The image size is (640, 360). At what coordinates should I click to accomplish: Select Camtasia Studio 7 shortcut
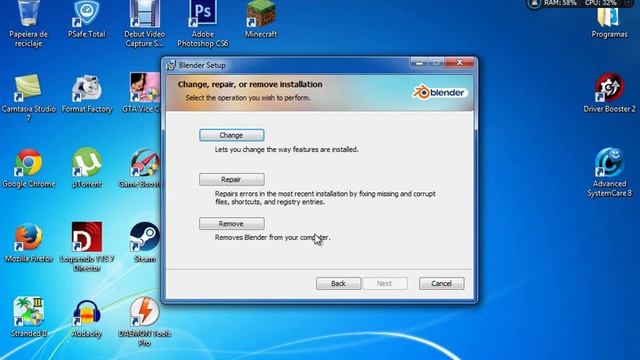[28, 98]
